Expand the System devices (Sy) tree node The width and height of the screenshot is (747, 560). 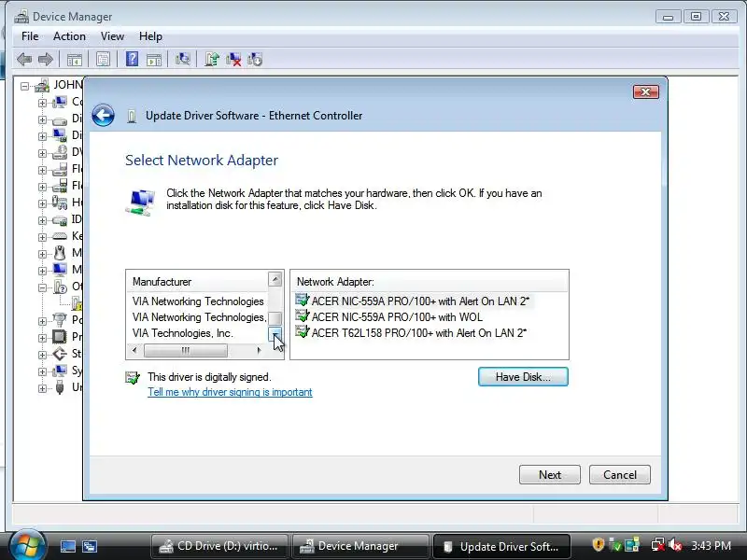pos(42,371)
